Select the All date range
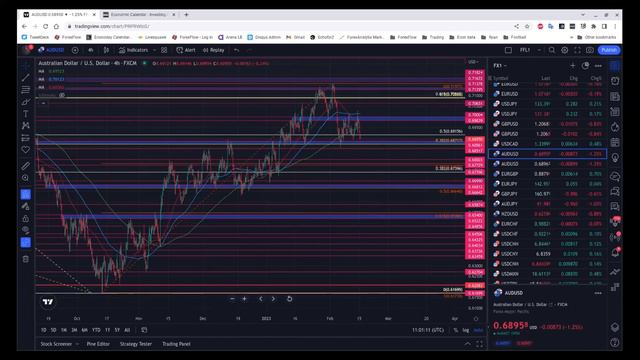 point(127,330)
